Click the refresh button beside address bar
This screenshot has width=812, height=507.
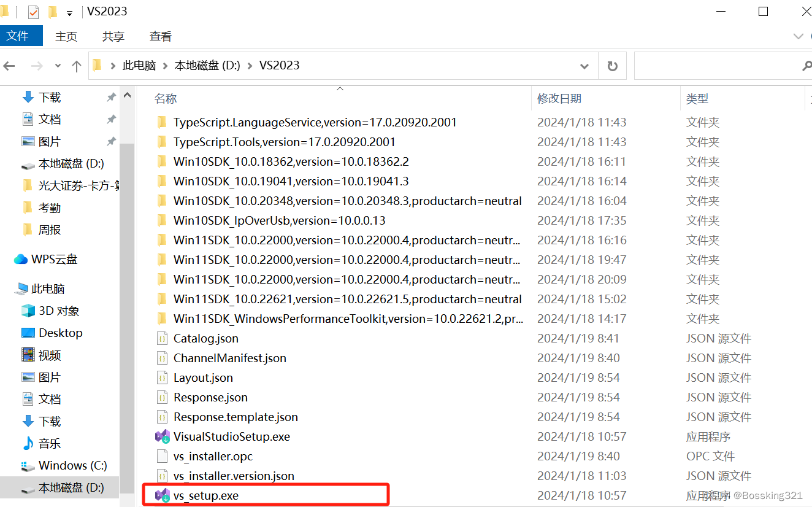[x=612, y=66]
